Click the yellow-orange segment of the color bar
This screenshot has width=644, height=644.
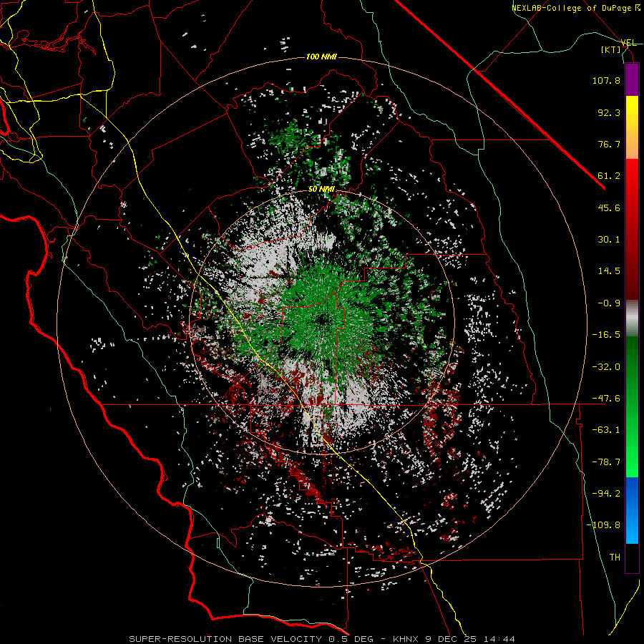tap(632, 127)
